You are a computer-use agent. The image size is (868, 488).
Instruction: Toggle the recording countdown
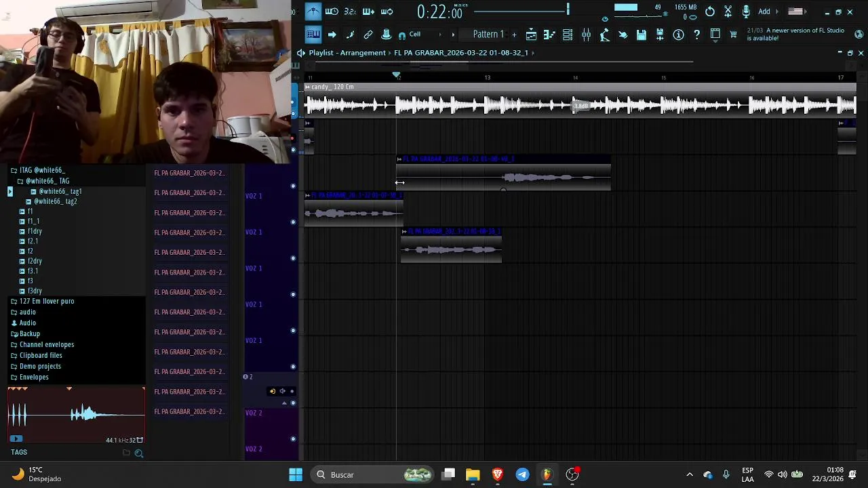(350, 12)
